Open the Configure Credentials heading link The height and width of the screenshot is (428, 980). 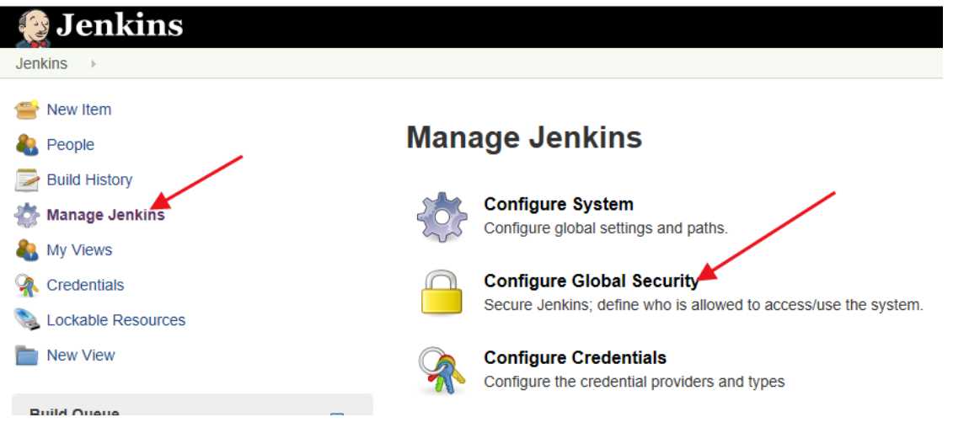pyautogui.click(x=575, y=357)
